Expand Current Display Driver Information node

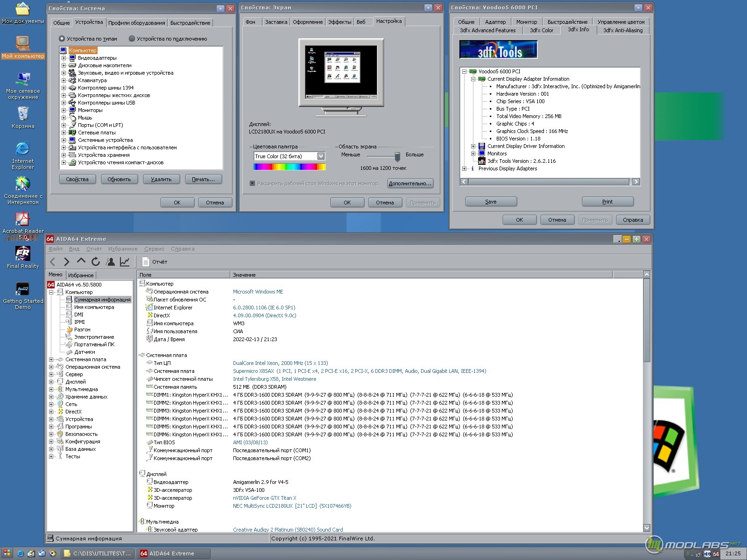[473, 146]
